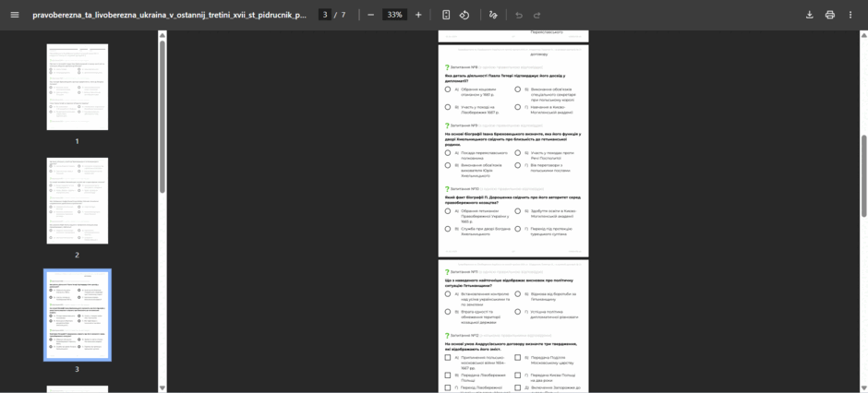Activate the draw annotation tool
The image size is (868, 393).
[x=493, y=15]
